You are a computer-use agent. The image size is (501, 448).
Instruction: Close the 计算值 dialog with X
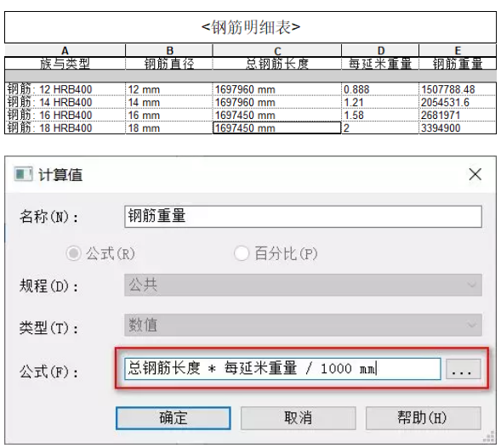[475, 174]
